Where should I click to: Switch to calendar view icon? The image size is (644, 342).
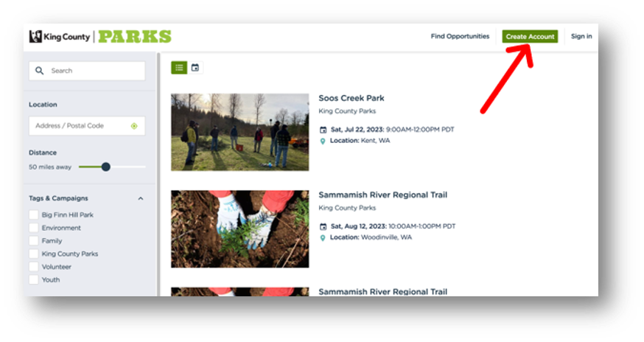pyautogui.click(x=195, y=68)
